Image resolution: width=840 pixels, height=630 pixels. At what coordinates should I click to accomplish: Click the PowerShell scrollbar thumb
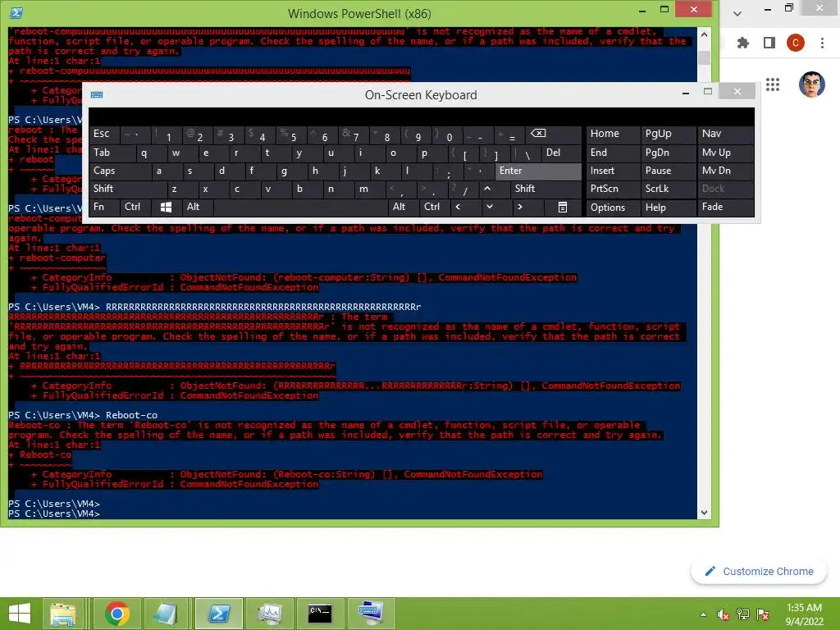704,57
